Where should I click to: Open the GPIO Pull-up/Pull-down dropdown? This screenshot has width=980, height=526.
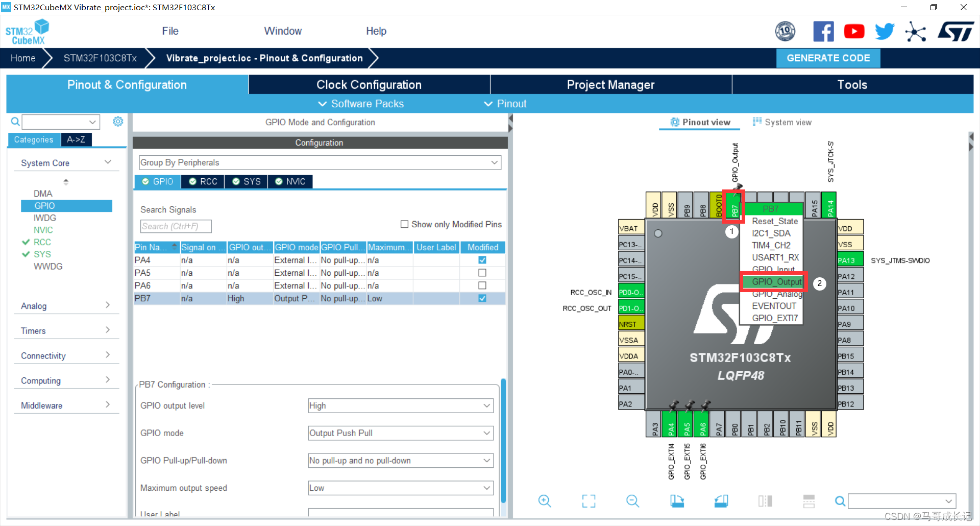401,461
